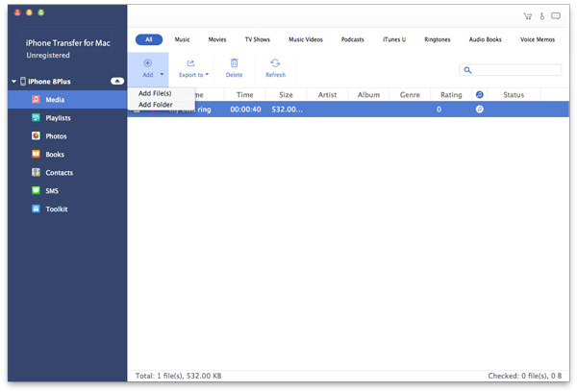Open Contacts in the sidebar
Screen dimensions: 577x392
[67, 173]
